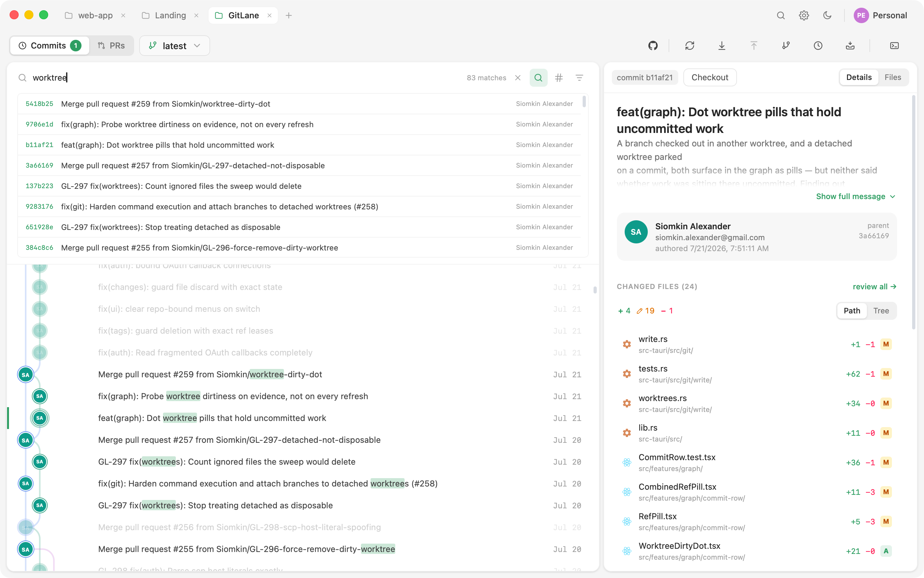Viewport: 924px width, 578px height.
Task: Open CommitRow.test.tsx in changed files
Action: tap(757, 462)
